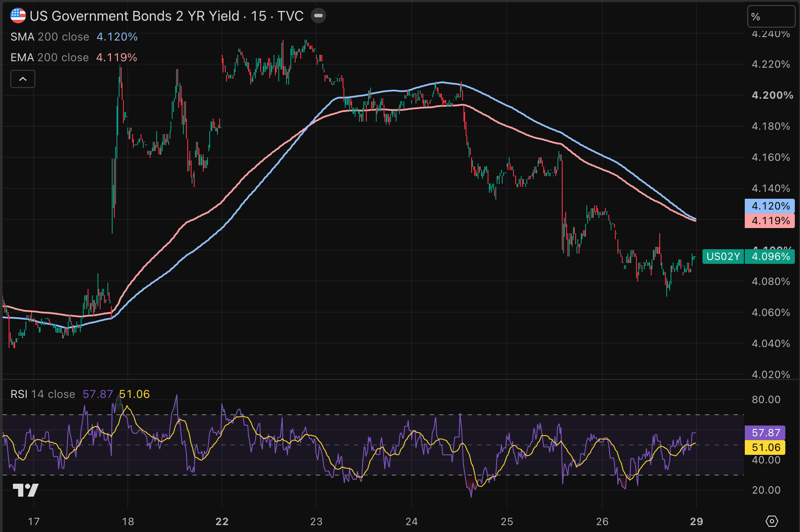Click the 4.160% price scale label
The image size is (800, 532).
(771, 157)
